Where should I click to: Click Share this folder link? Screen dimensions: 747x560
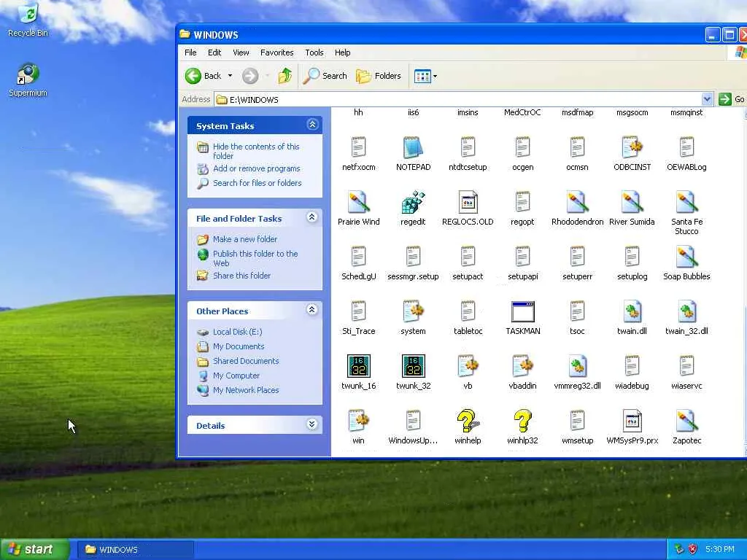tap(241, 275)
